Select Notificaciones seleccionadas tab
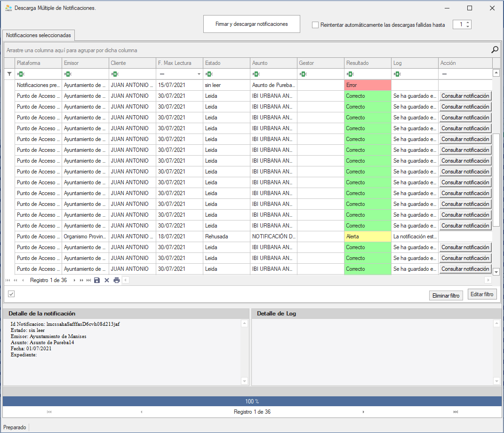The width and height of the screenshot is (504, 433). click(x=39, y=35)
